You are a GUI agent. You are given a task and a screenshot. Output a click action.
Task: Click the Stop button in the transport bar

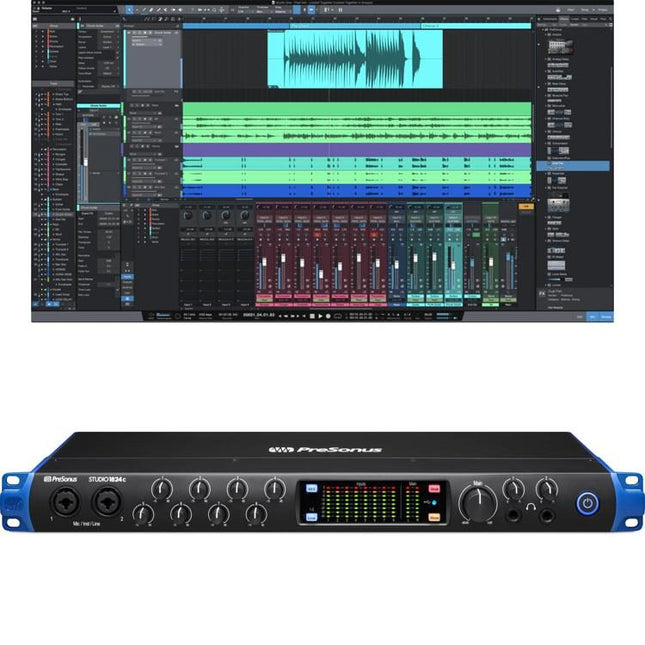click(x=312, y=316)
